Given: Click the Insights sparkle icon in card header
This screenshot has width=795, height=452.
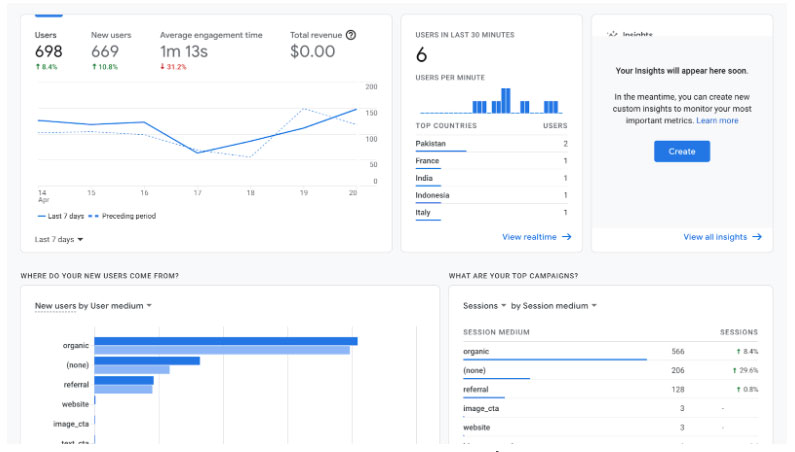Looking at the screenshot, I should point(612,34).
